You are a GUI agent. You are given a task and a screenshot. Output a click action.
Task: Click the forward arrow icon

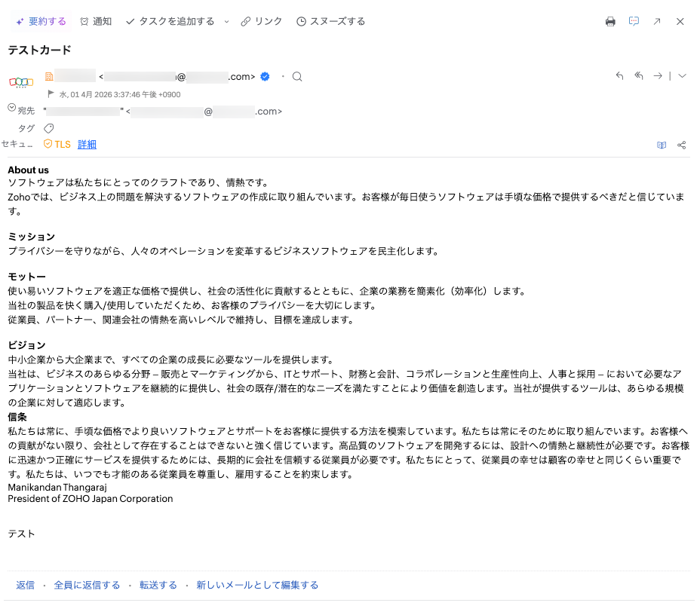point(658,76)
